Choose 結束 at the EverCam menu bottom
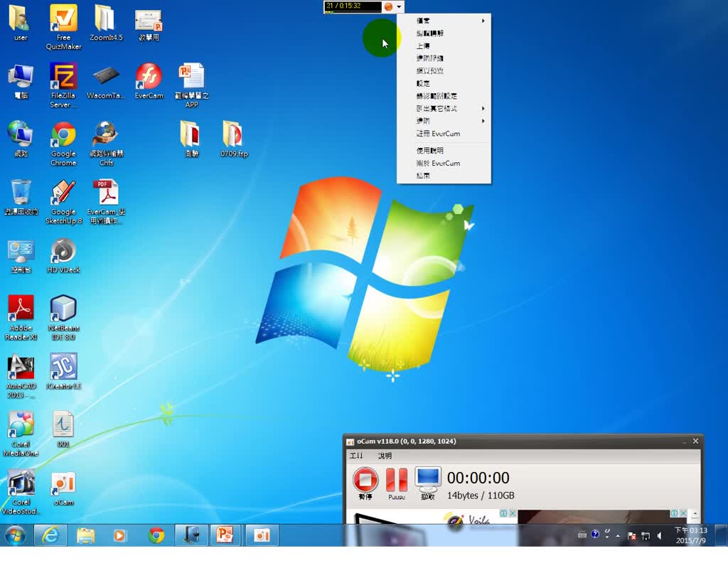This screenshot has height=583, width=728. (x=444, y=176)
